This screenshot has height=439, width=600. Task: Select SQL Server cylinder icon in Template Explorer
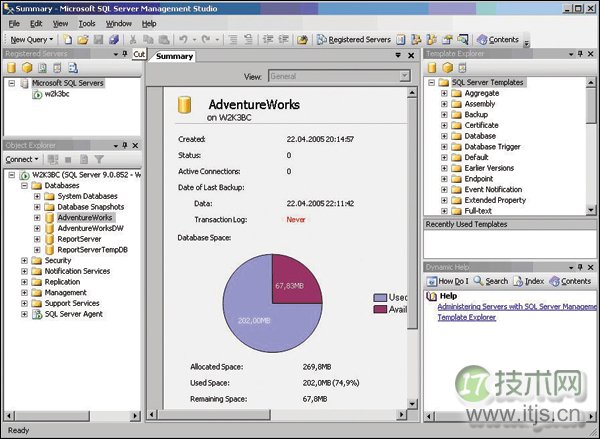click(x=432, y=68)
